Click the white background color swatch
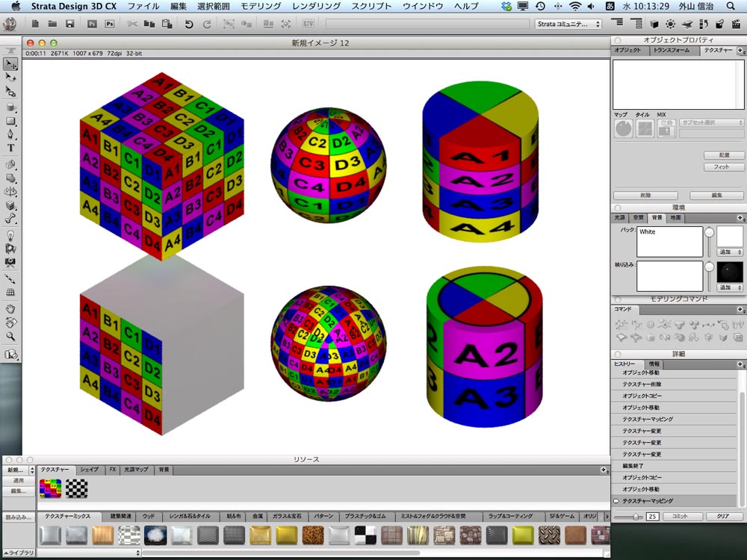Image resolution: width=747 pixels, height=560 pixels. [x=729, y=237]
